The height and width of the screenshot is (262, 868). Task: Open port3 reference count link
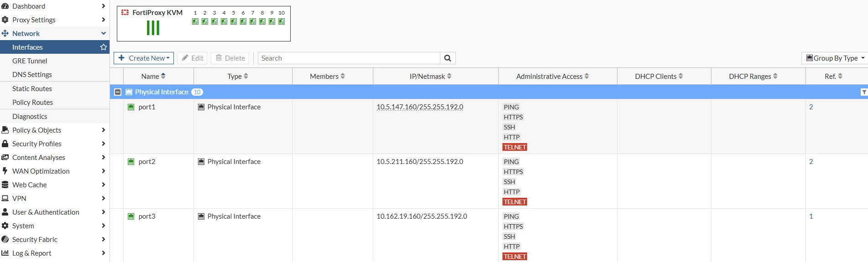(x=811, y=216)
